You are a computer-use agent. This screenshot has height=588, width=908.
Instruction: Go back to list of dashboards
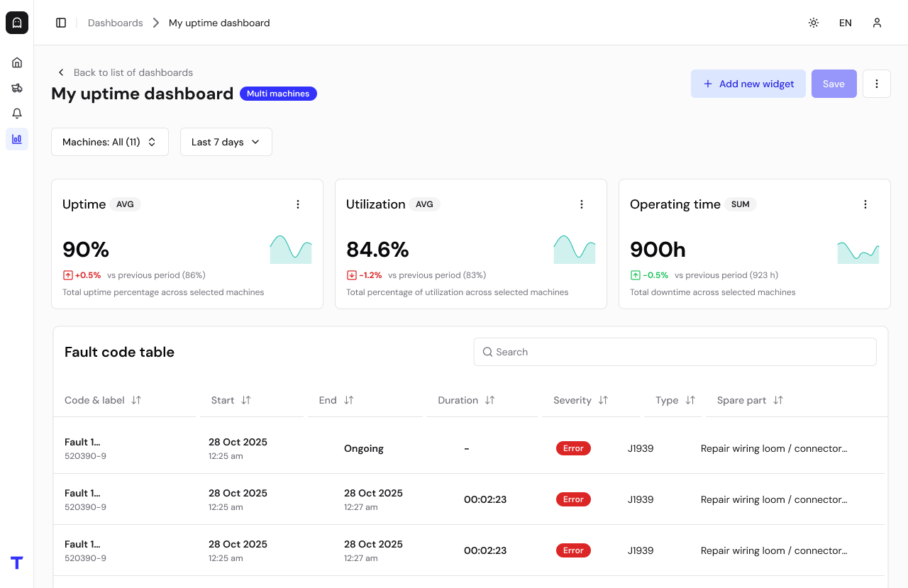tap(126, 72)
